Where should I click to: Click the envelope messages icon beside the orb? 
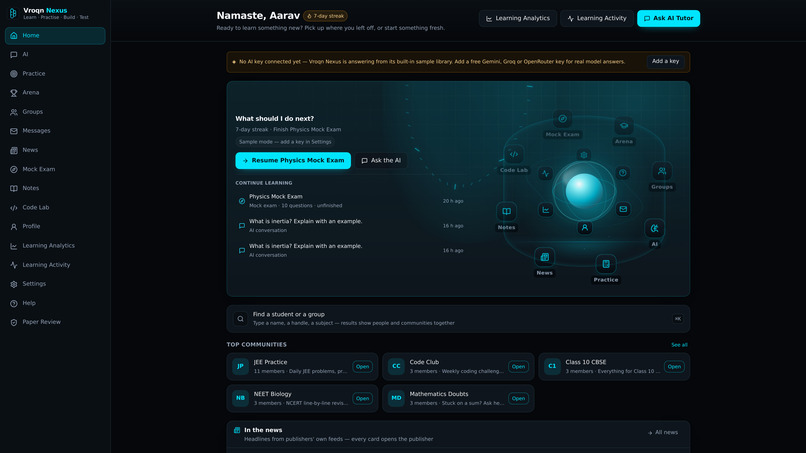click(623, 209)
